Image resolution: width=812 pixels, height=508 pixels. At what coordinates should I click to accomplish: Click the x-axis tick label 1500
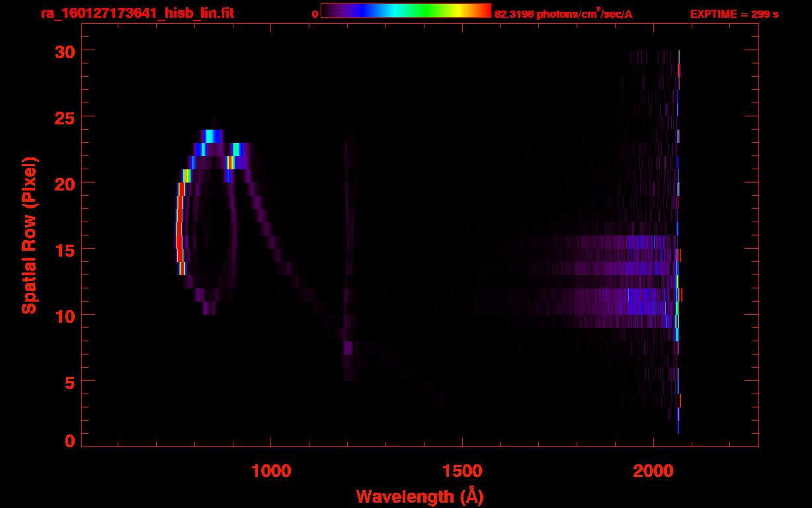[462, 471]
